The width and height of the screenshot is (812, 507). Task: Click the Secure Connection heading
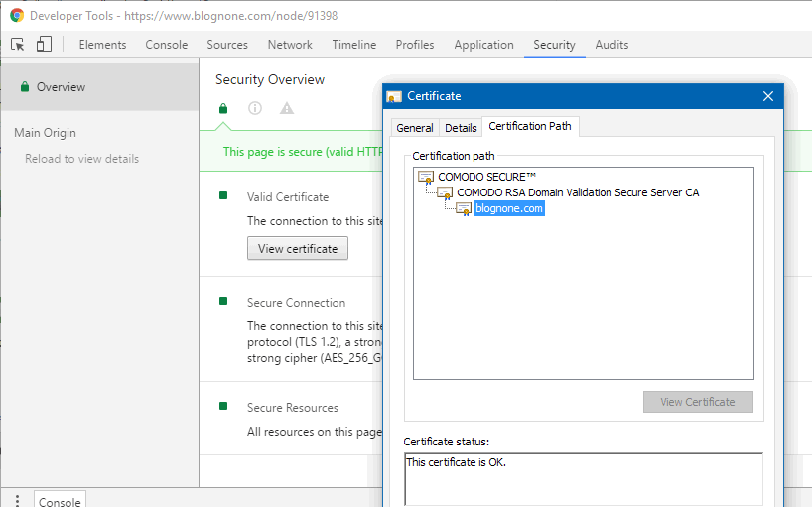coord(296,303)
